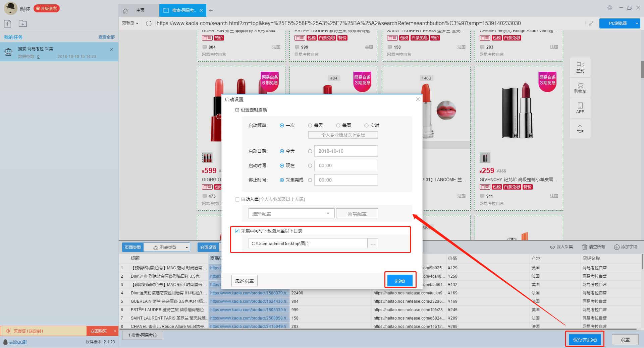Click 立即购买 button

point(99,331)
